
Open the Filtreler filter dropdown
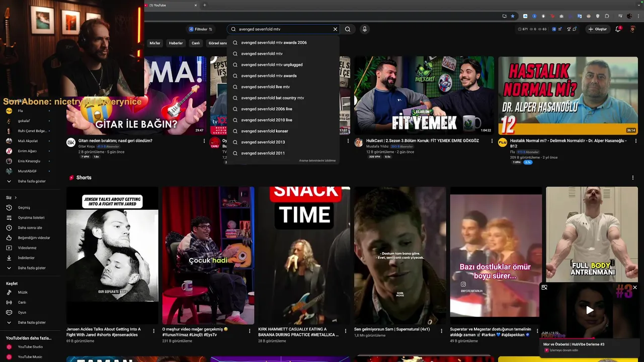(x=200, y=29)
